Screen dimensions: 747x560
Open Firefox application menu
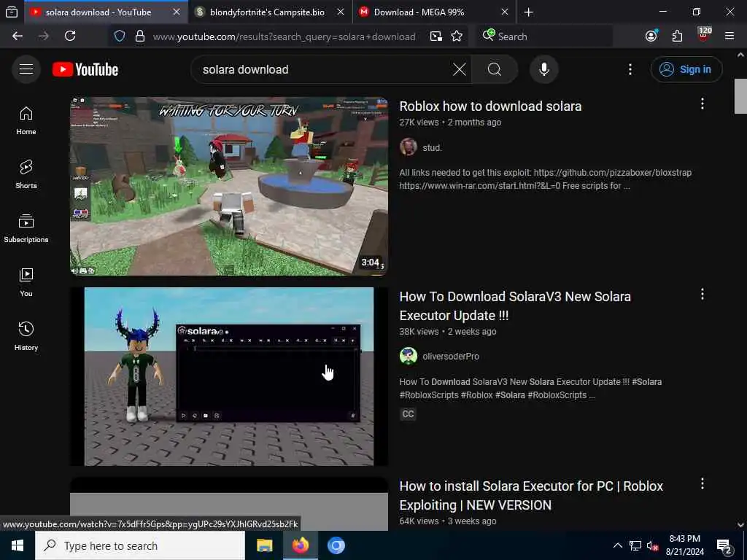729,36
